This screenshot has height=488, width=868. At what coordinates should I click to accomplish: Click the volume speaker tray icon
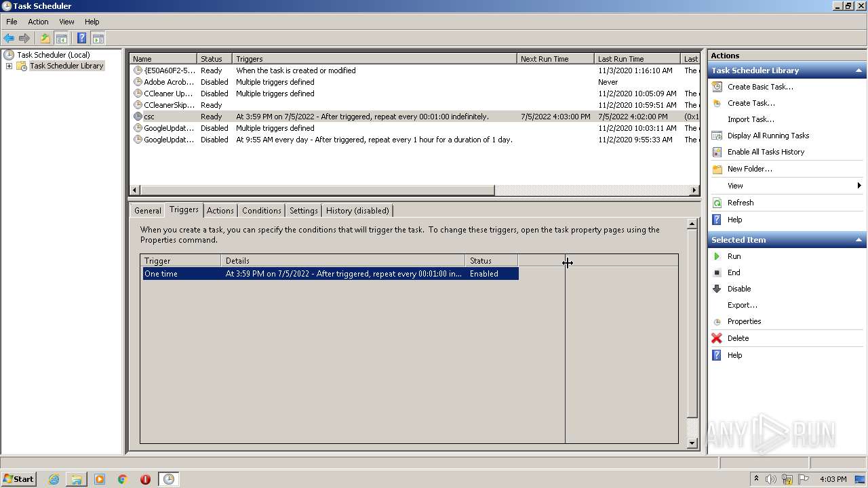coord(771,479)
